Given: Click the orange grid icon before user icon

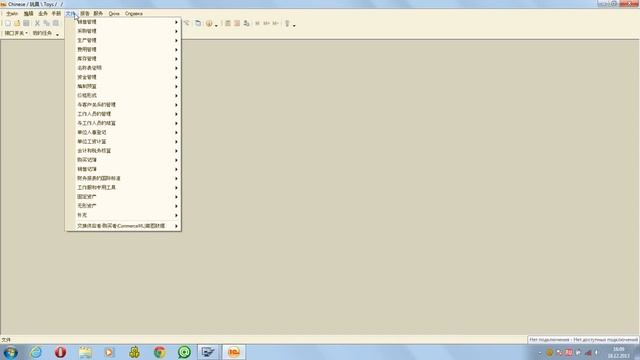Looking at the screenshot, I should coord(237,23).
